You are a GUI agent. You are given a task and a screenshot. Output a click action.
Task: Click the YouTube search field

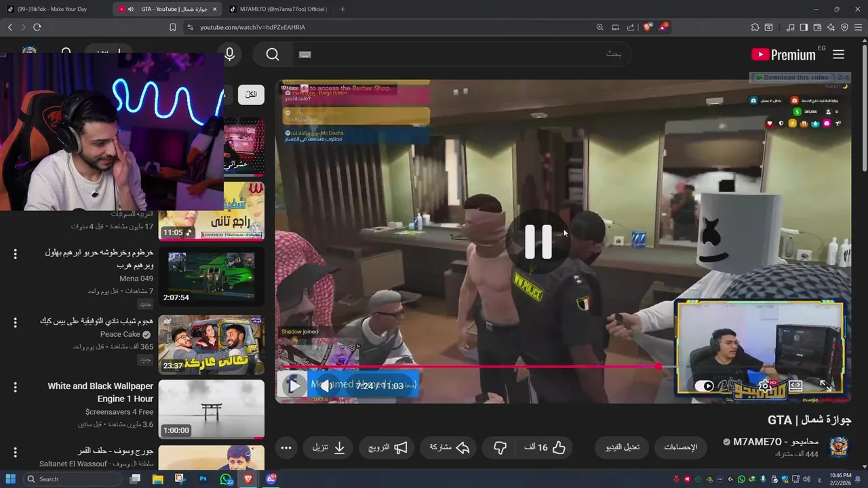coord(461,54)
